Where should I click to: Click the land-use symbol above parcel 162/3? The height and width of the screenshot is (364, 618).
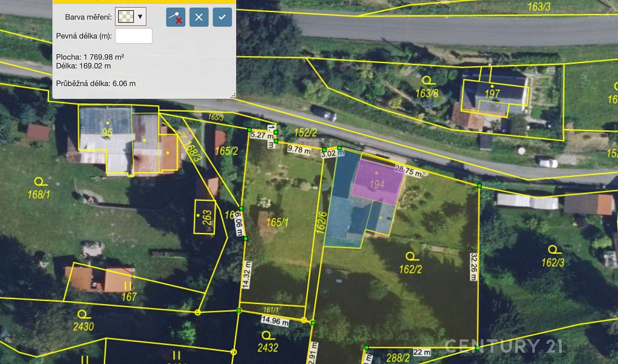tap(554, 249)
